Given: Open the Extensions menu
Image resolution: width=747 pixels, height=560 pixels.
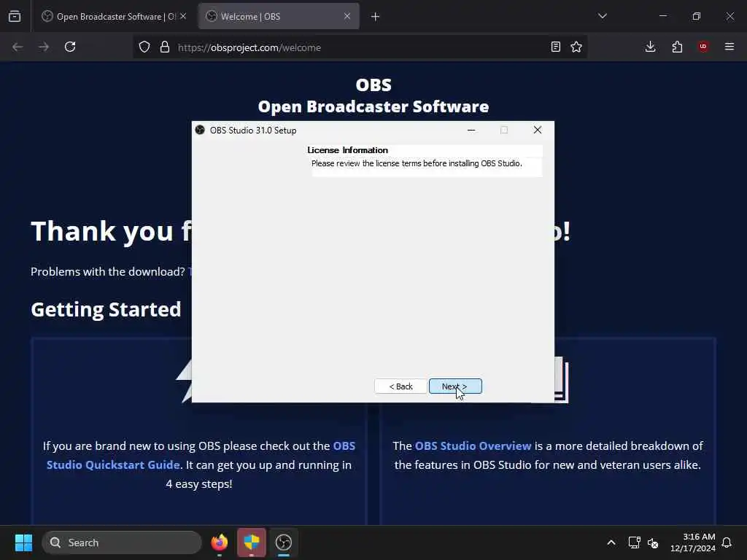Looking at the screenshot, I should pos(677,47).
